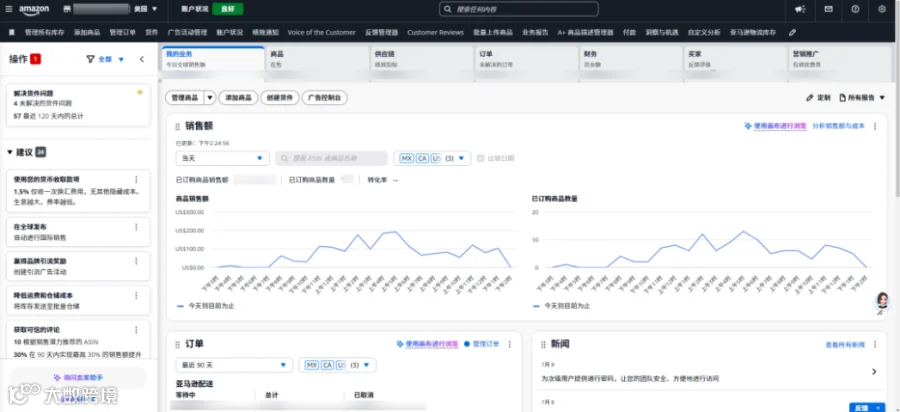Click the drag handle of 销售额 card

177,126
